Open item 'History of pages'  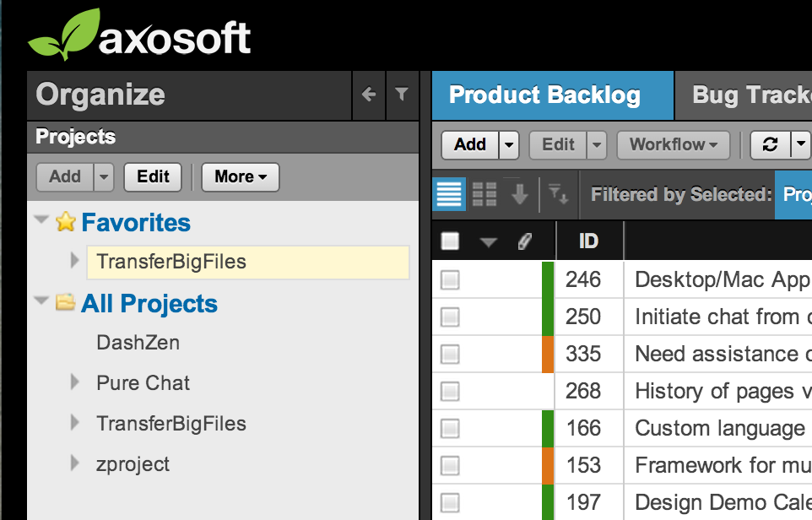[723, 392]
